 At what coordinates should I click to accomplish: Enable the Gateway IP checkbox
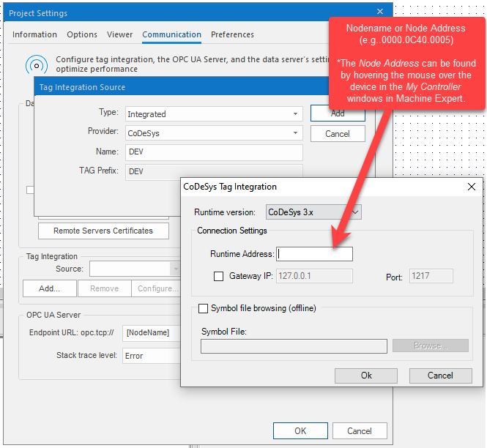tap(218, 276)
